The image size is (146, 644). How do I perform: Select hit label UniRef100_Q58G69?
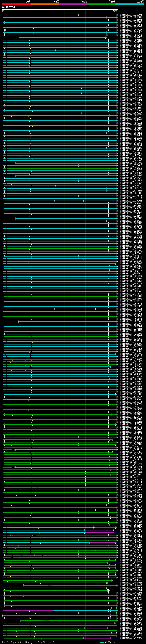131,75
